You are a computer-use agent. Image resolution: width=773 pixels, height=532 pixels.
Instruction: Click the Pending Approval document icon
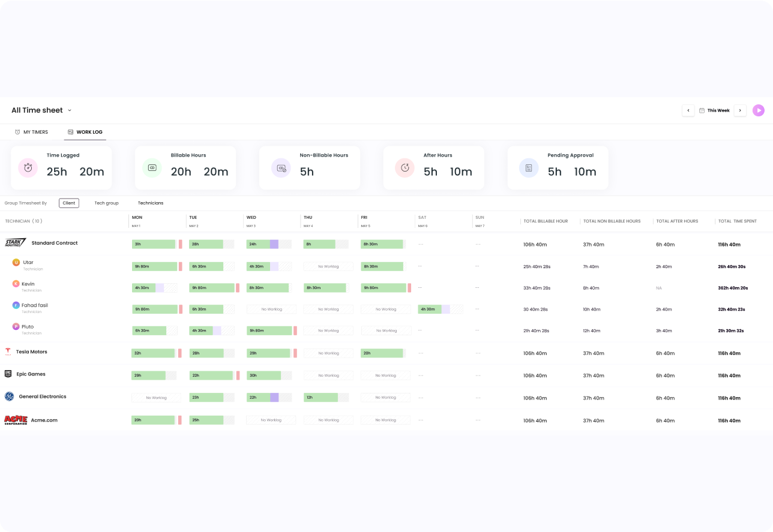(x=528, y=168)
